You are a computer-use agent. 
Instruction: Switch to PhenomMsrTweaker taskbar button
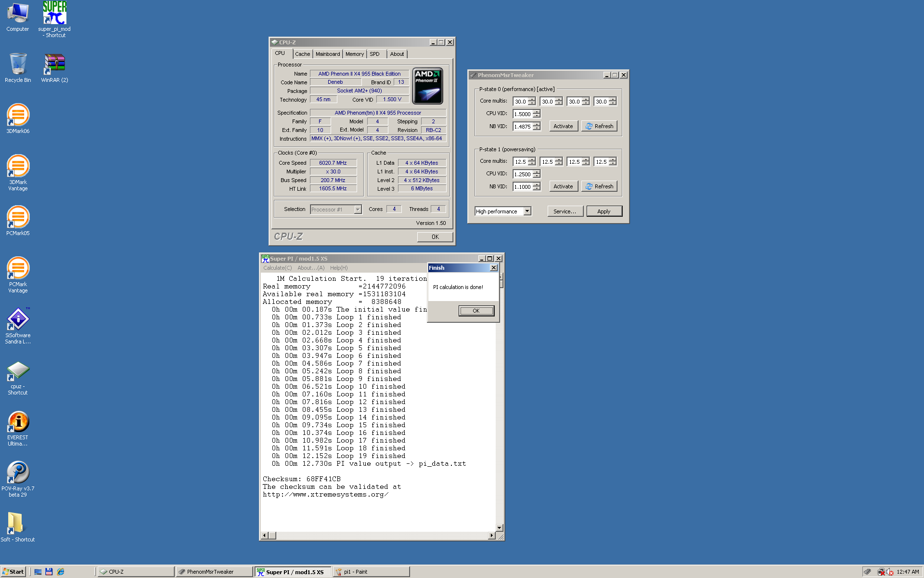[x=214, y=572]
